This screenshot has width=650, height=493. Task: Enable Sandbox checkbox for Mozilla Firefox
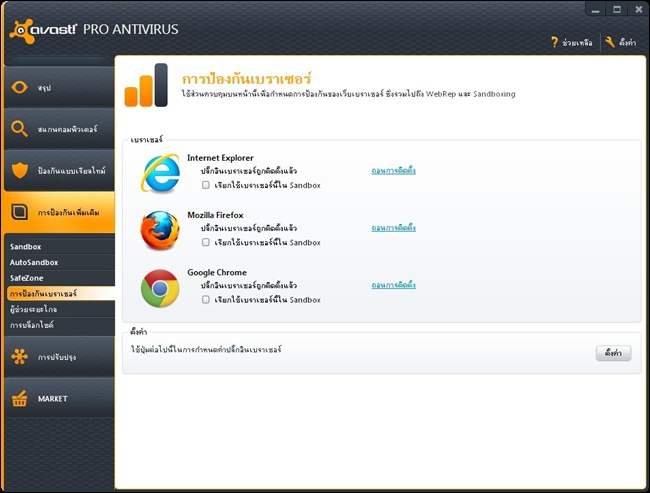pos(206,242)
